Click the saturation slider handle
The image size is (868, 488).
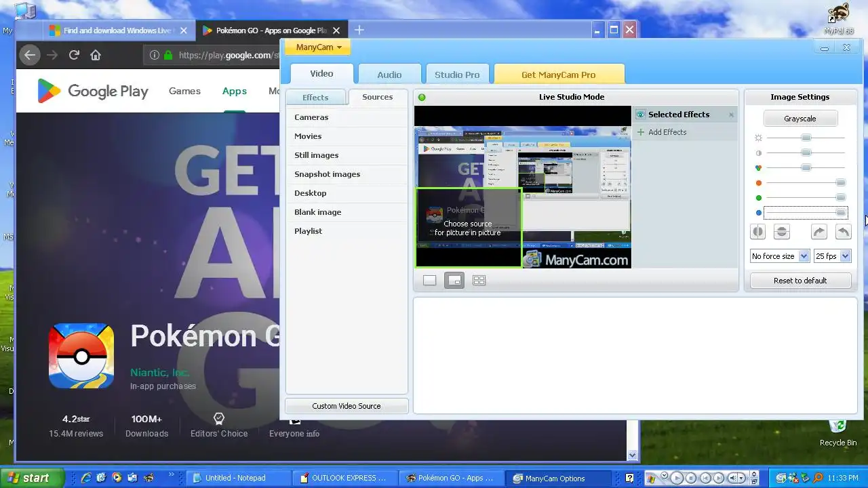(x=806, y=167)
